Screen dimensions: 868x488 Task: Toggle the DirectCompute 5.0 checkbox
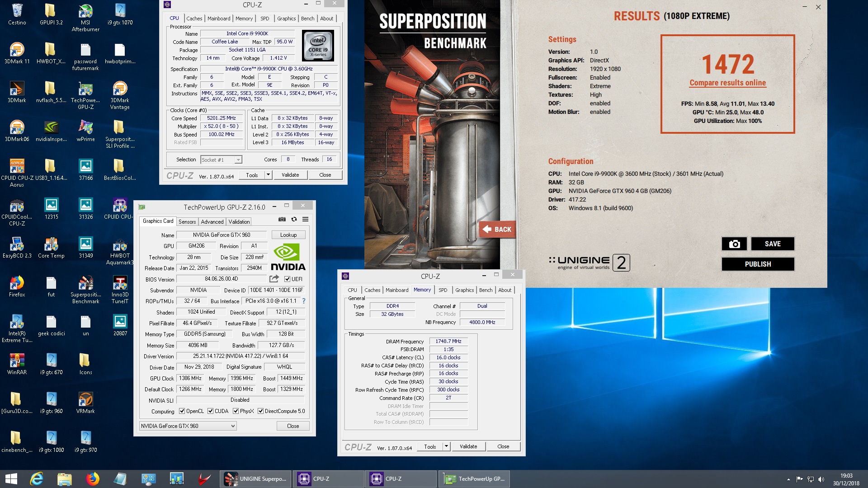click(260, 411)
